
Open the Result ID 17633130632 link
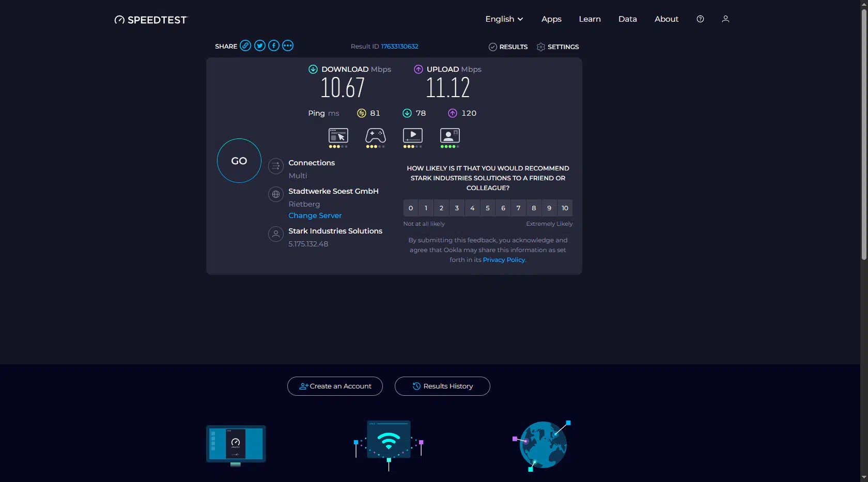400,46
